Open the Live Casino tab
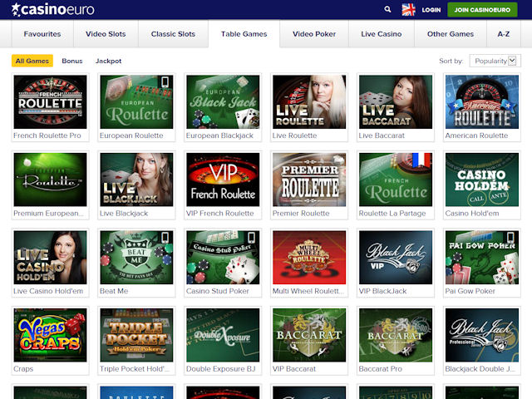 pos(382,34)
